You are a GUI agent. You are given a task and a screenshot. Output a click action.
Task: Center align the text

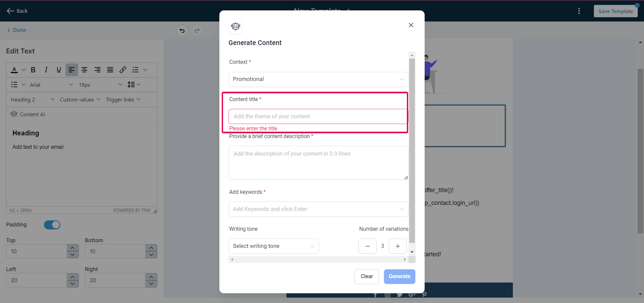85,70
